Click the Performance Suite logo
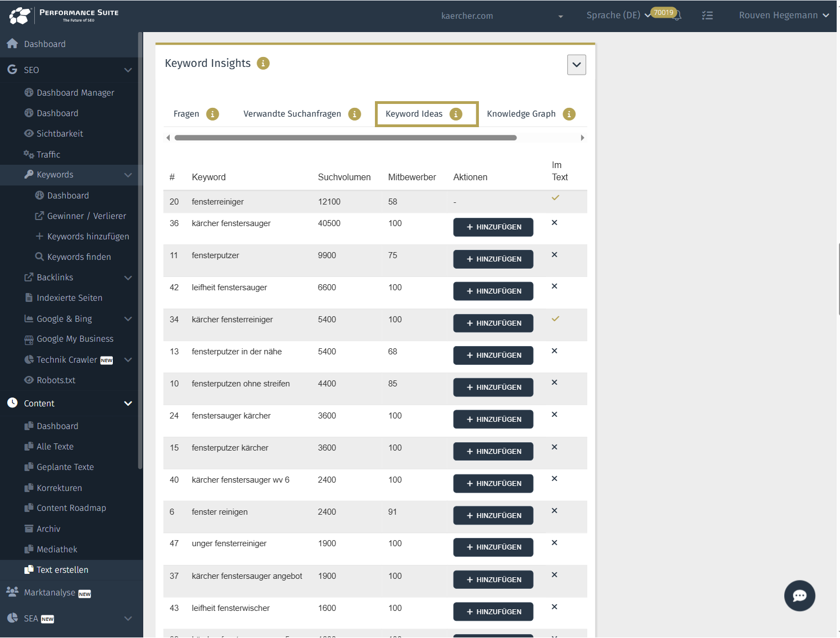This screenshot has width=840, height=638. pyautogui.click(x=64, y=15)
